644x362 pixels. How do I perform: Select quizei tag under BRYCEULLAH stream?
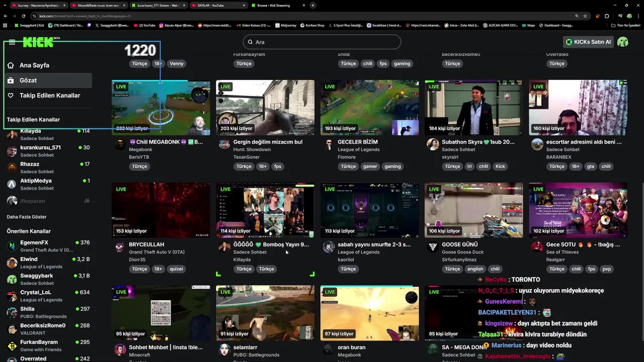(x=176, y=269)
